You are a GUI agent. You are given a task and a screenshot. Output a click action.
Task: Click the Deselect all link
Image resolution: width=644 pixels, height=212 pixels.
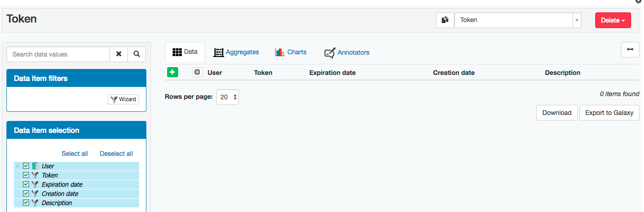[116, 154]
